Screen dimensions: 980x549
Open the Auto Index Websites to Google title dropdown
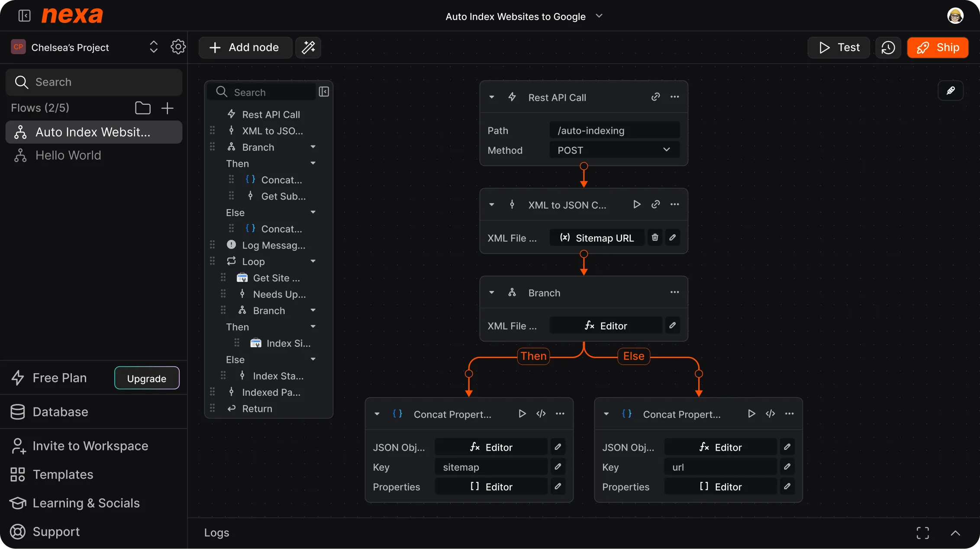pyautogui.click(x=600, y=16)
